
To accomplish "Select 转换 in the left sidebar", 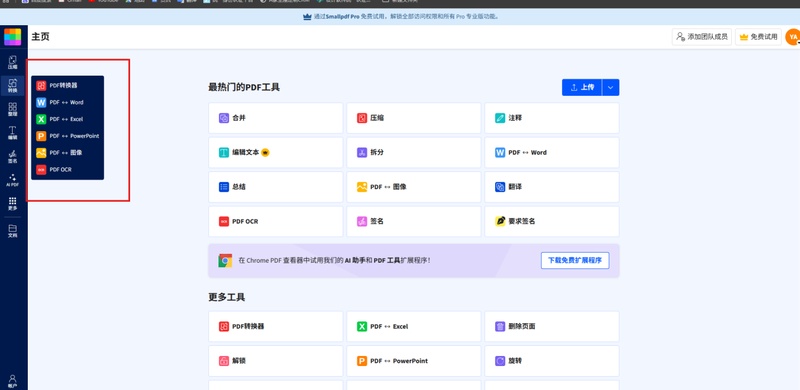I will click(x=12, y=86).
